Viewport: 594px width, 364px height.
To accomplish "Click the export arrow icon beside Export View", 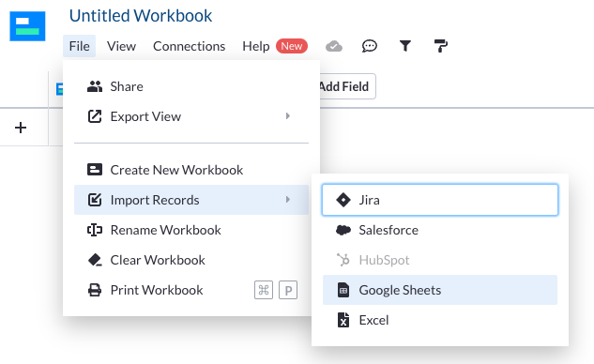I will coord(95,116).
